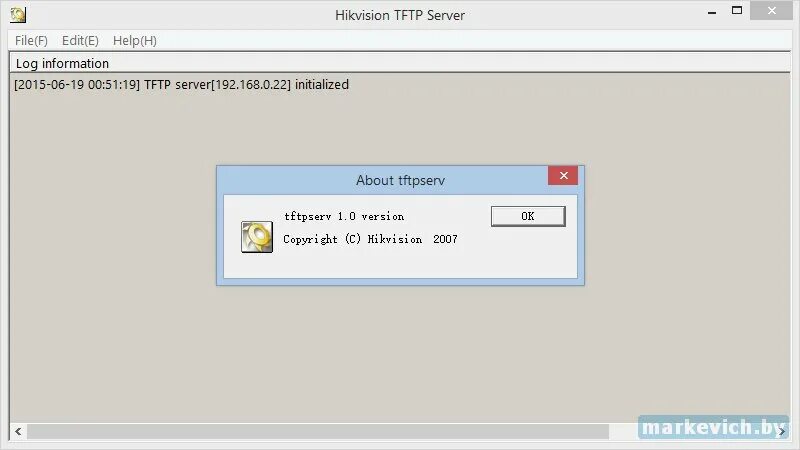Click the Hikvision TFTP Server window title text
This screenshot has height=450, width=800.
400,15
